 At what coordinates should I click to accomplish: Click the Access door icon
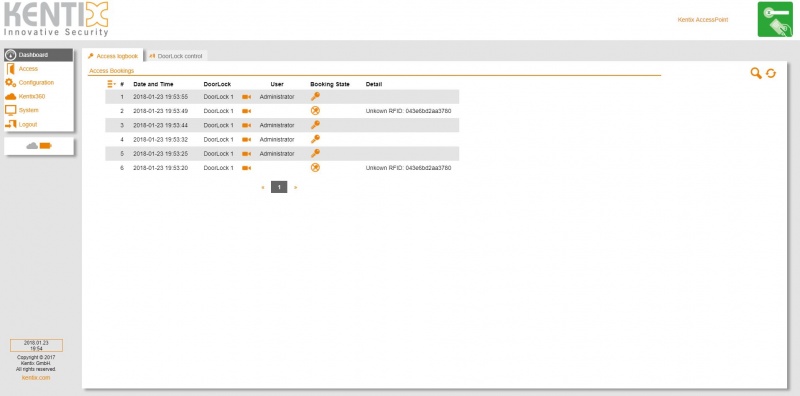pyautogui.click(x=11, y=69)
